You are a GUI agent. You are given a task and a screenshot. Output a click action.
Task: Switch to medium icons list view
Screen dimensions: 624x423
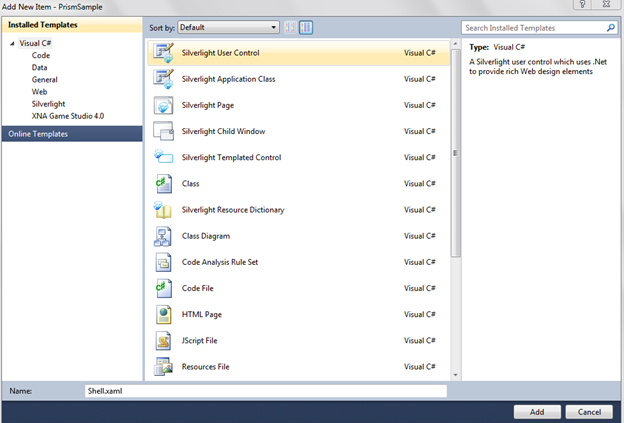306,27
